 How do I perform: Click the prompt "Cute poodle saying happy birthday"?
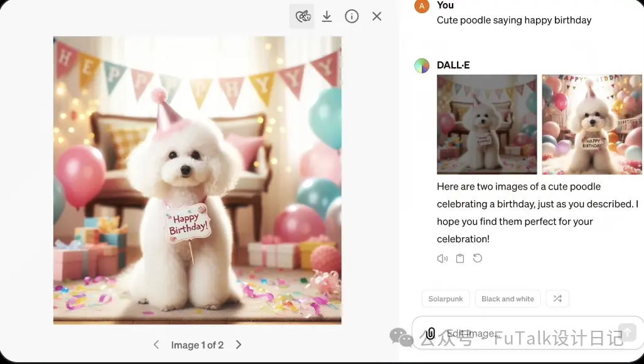514,20
